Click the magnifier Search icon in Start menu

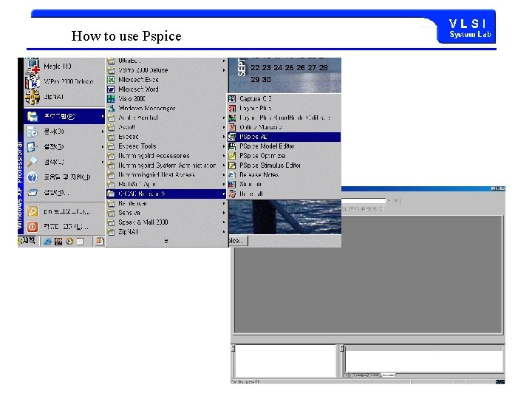pyautogui.click(x=33, y=162)
